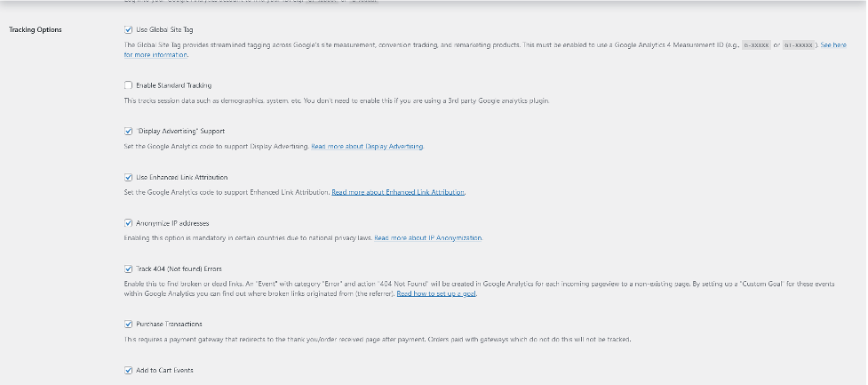This screenshot has height=385, width=868.
Task: Uncheck Use Enhanced Link Attribution
Action: point(129,177)
